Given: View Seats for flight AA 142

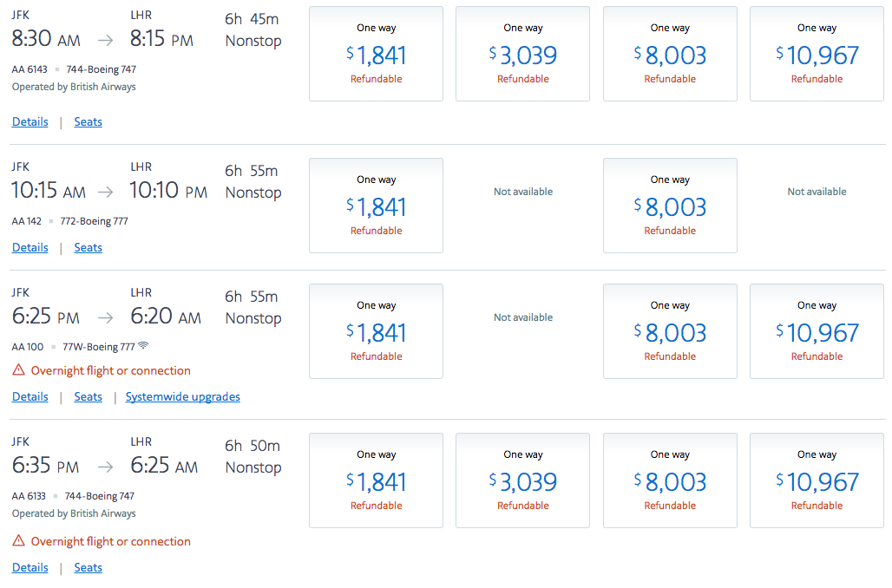Looking at the screenshot, I should pos(89,247).
